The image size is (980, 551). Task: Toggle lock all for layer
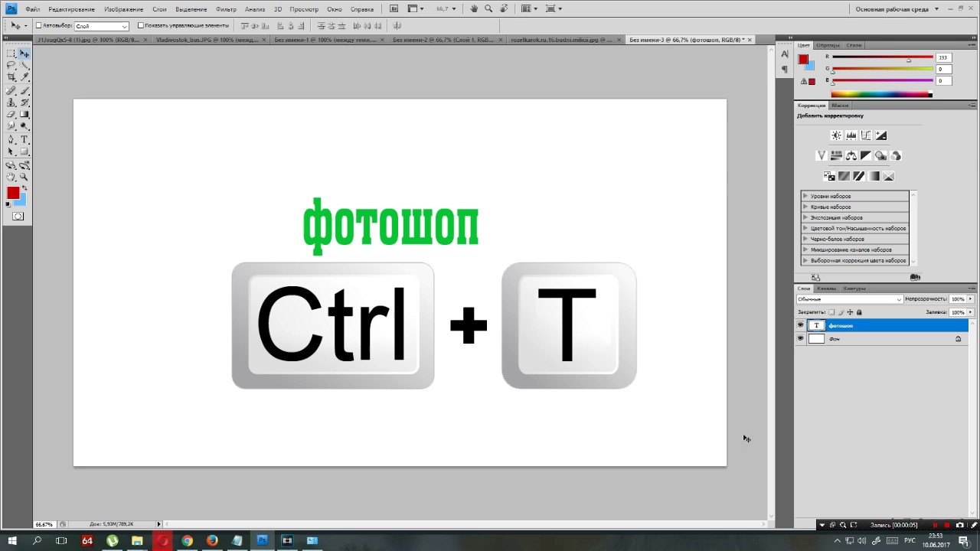859,312
